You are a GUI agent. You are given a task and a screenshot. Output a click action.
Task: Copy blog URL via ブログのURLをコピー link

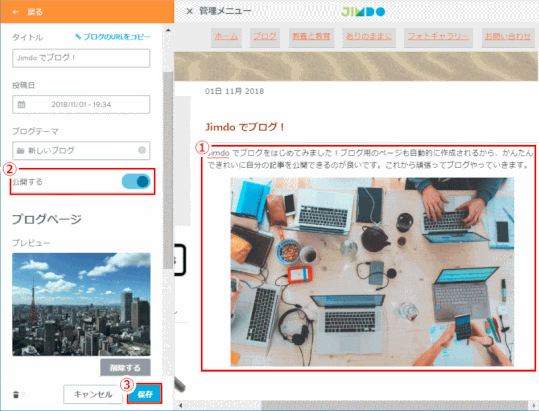click(113, 37)
